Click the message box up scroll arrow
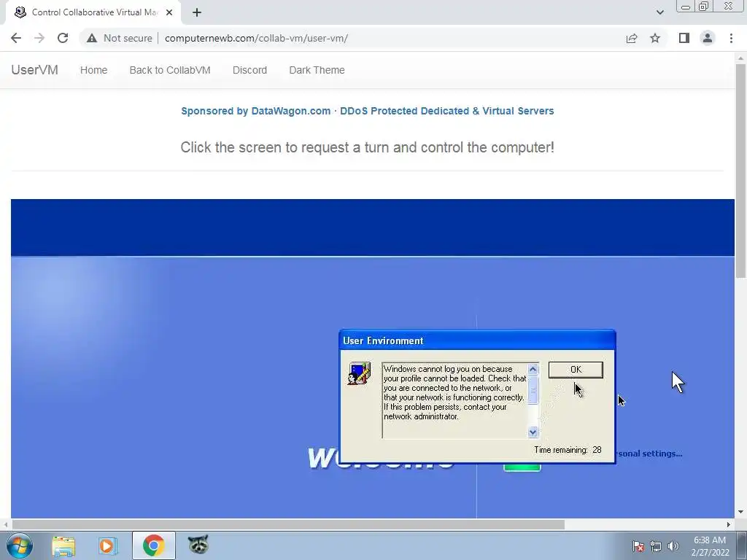 (533, 369)
